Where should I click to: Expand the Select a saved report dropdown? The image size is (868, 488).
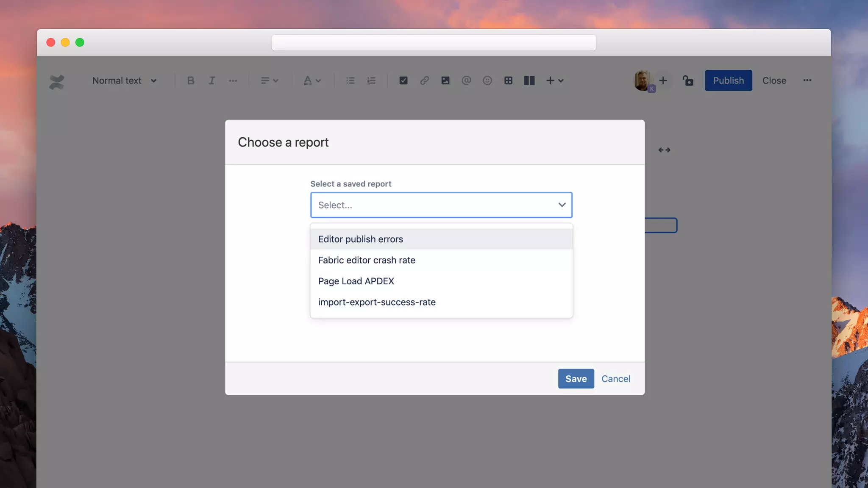[x=441, y=205]
